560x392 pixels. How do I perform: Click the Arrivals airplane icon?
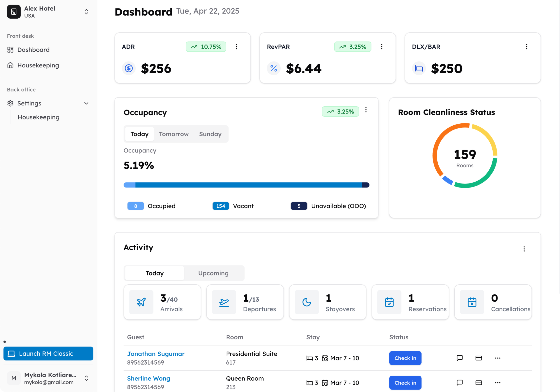click(x=141, y=302)
